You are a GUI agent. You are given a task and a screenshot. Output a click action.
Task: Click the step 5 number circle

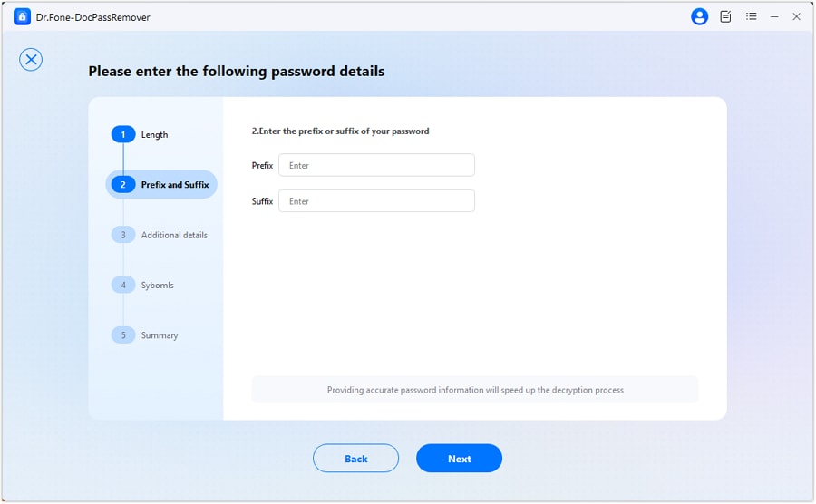(x=122, y=335)
